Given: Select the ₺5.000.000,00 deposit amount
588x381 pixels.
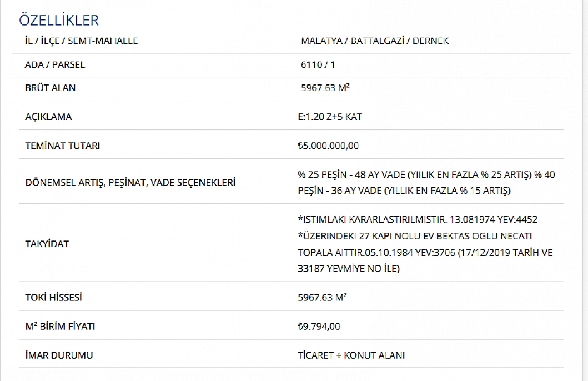Looking at the screenshot, I should (x=328, y=146).
